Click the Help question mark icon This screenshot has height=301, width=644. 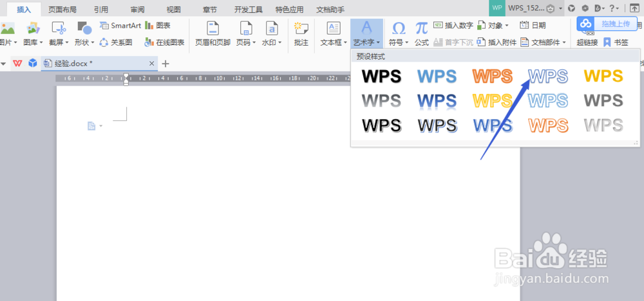(x=612, y=8)
